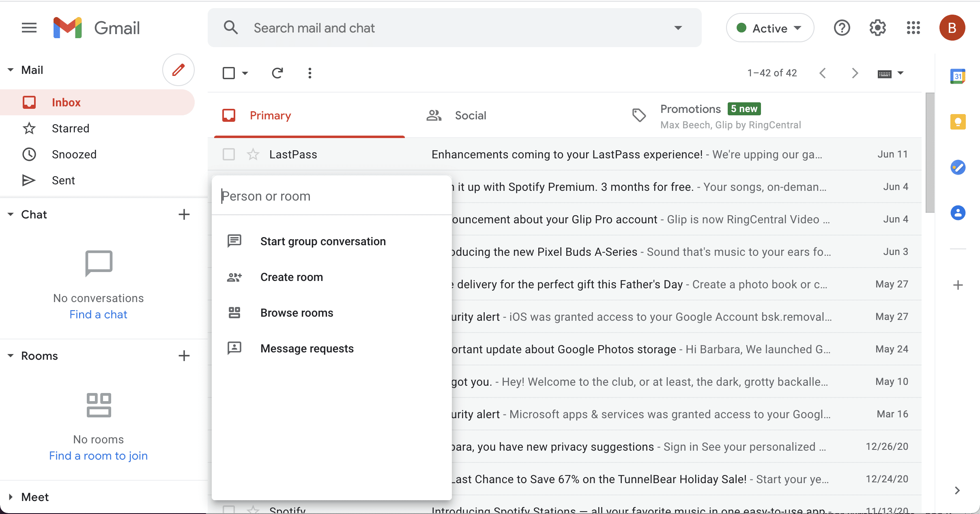This screenshot has height=514, width=980.
Task: Open the Google apps grid
Action: point(913,28)
